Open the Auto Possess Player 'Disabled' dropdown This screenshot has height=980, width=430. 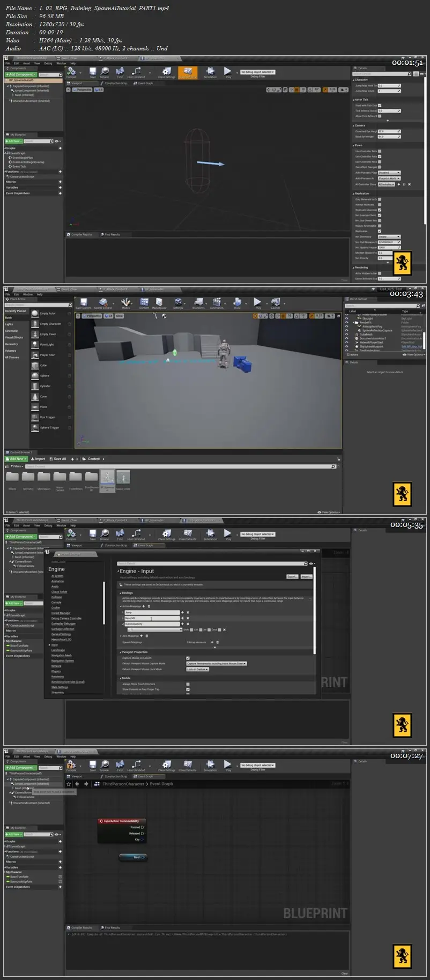click(389, 173)
